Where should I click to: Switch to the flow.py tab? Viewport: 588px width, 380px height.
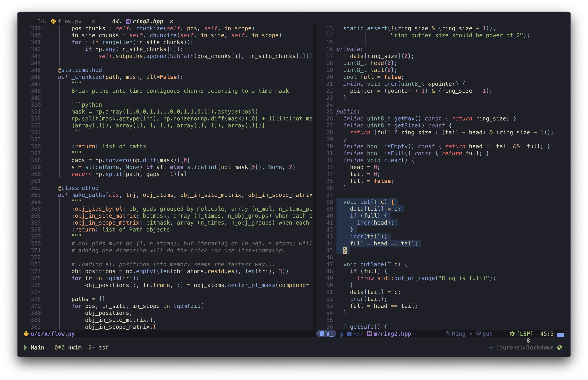pos(69,21)
